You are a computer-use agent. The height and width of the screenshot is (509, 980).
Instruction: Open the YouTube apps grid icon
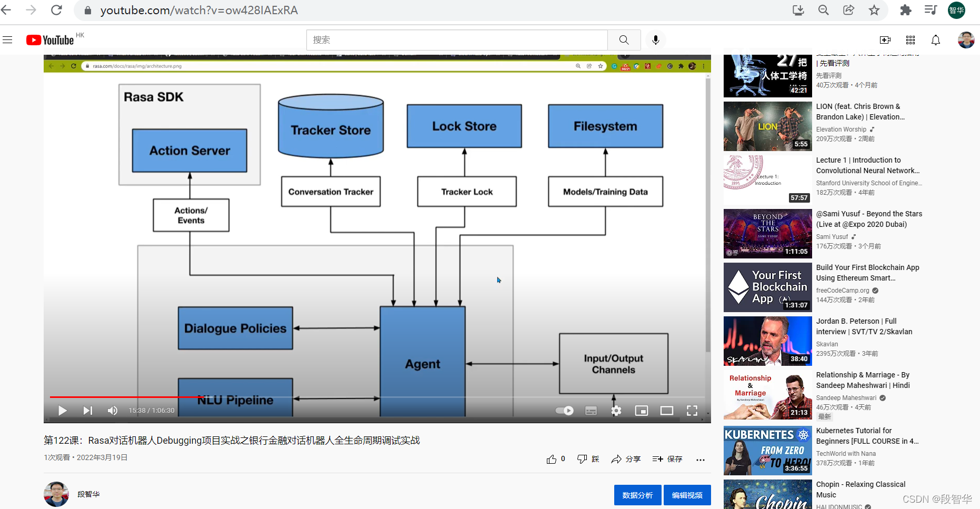click(911, 40)
